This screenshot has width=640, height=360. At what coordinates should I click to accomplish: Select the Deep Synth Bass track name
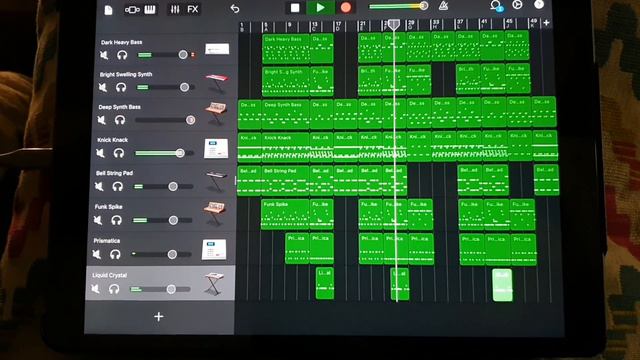coord(119,107)
